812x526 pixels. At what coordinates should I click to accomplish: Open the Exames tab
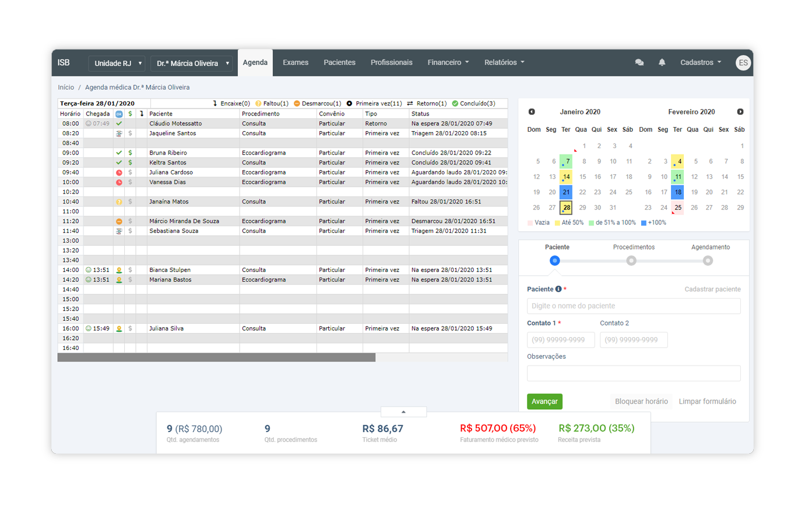(296, 62)
